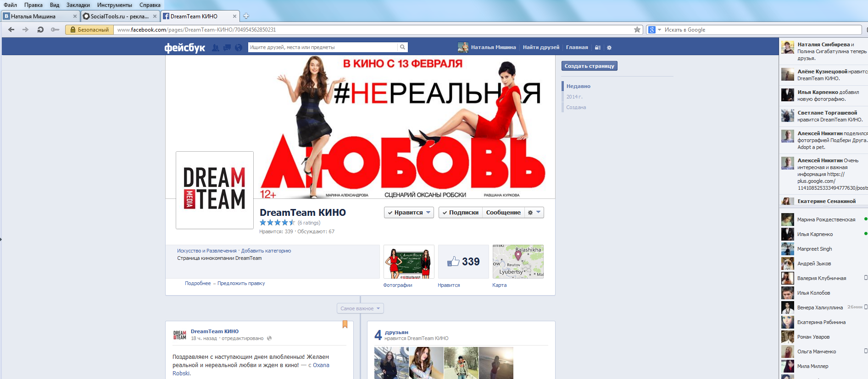Viewport: 868px width, 379px height.
Task: Open the Карта map thumbnail
Action: [518, 262]
